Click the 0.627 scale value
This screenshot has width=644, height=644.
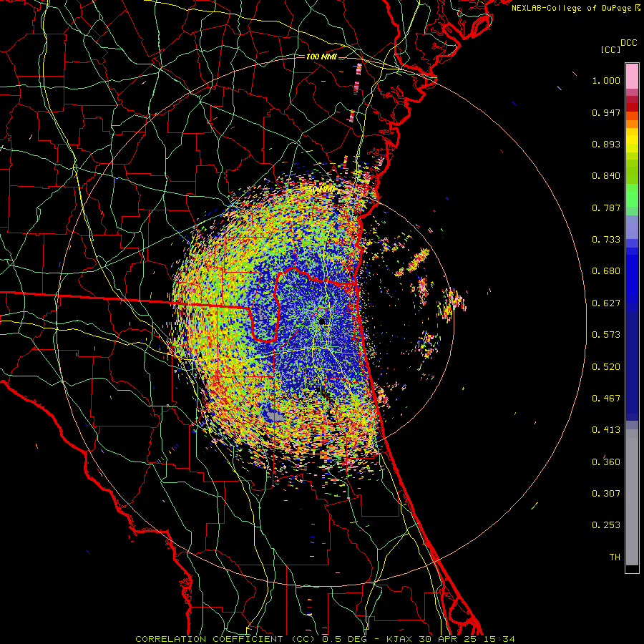606,303
